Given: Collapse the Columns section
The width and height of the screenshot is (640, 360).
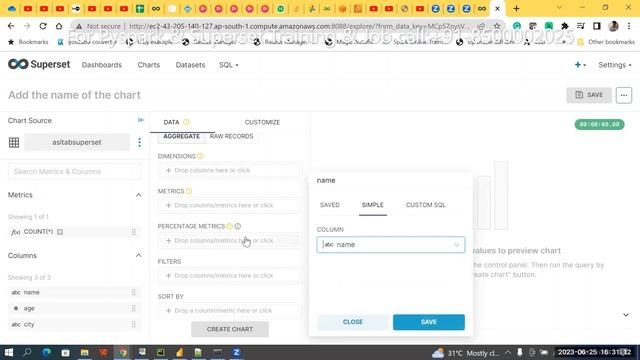Looking at the screenshot, I should pyautogui.click(x=138, y=256).
